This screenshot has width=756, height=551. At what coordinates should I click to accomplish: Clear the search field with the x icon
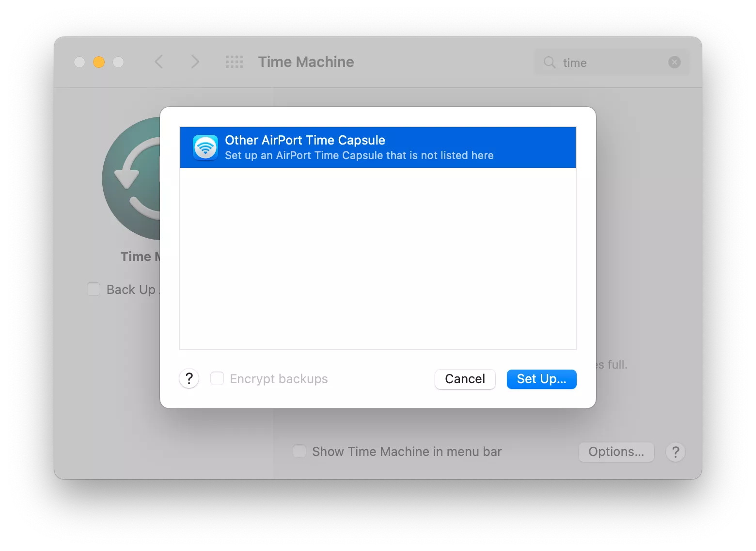tap(674, 62)
